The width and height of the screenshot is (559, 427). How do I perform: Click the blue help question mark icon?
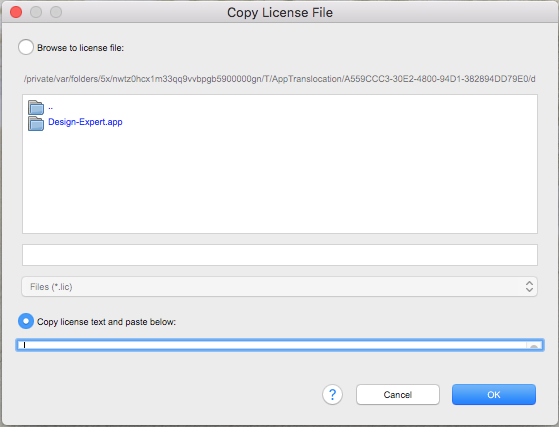332,395
